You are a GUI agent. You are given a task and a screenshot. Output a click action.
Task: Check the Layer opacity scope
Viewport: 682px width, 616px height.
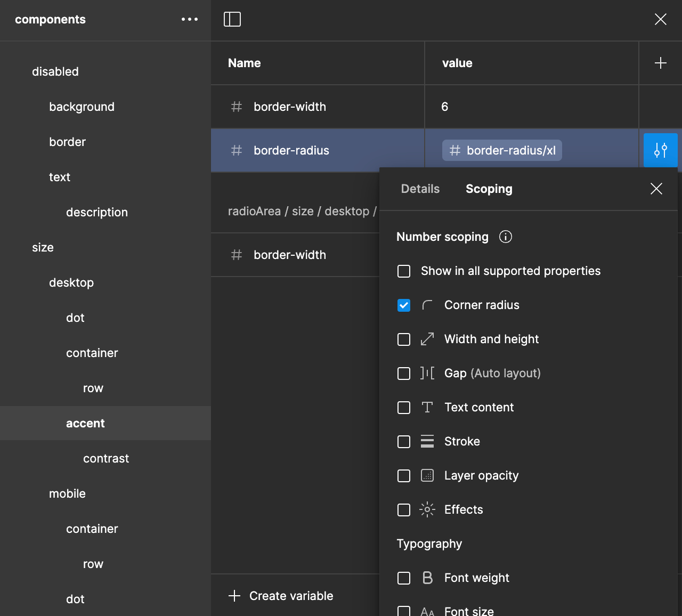404,476
